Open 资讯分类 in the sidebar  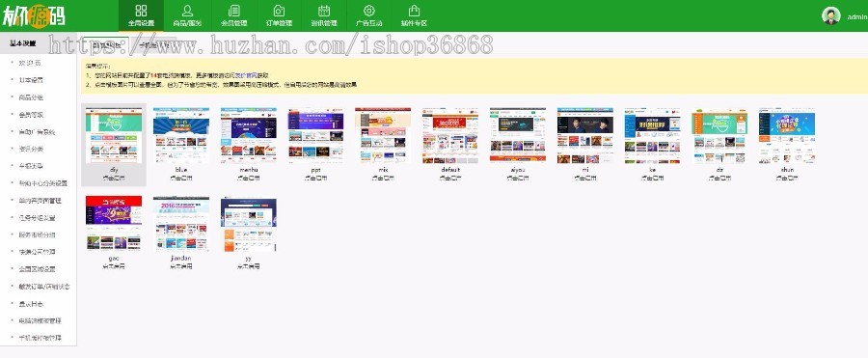31,149
